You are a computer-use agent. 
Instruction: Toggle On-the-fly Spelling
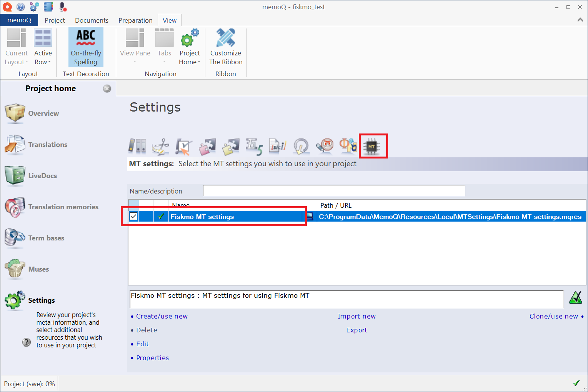pyautogui.click(x=86, y=47)
